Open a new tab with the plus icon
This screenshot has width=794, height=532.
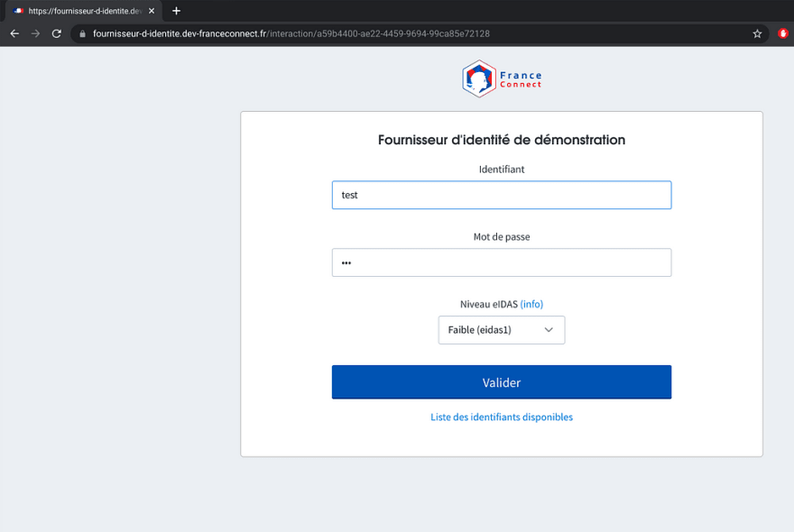click(176, 11)
